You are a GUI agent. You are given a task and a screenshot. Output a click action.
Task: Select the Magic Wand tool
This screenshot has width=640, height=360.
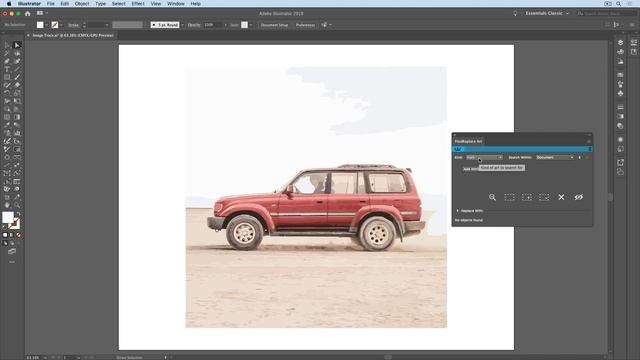tap(7, 53)
